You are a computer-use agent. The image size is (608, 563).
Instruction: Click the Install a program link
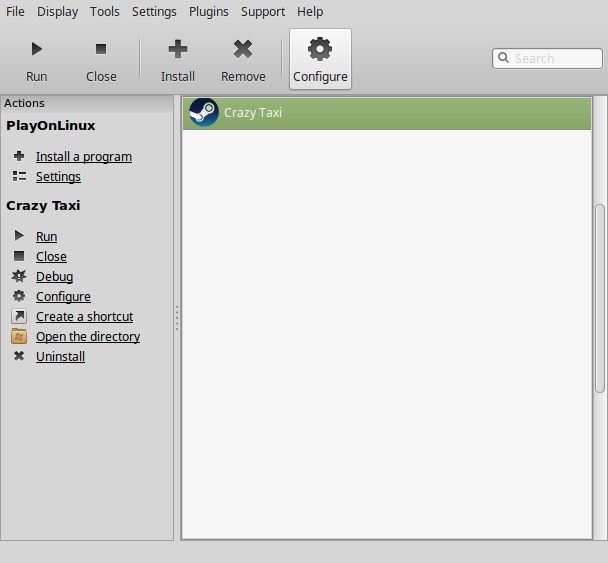(x=84, y=157)
